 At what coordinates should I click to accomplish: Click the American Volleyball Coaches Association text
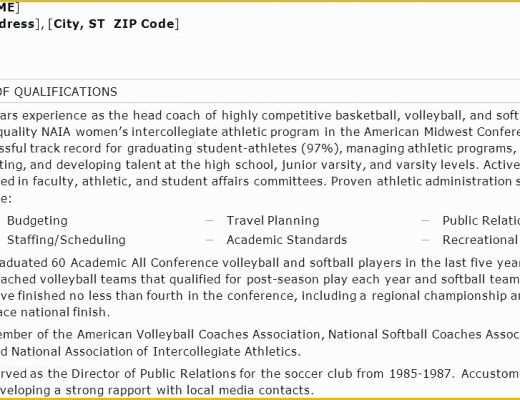tap(199, 335)
